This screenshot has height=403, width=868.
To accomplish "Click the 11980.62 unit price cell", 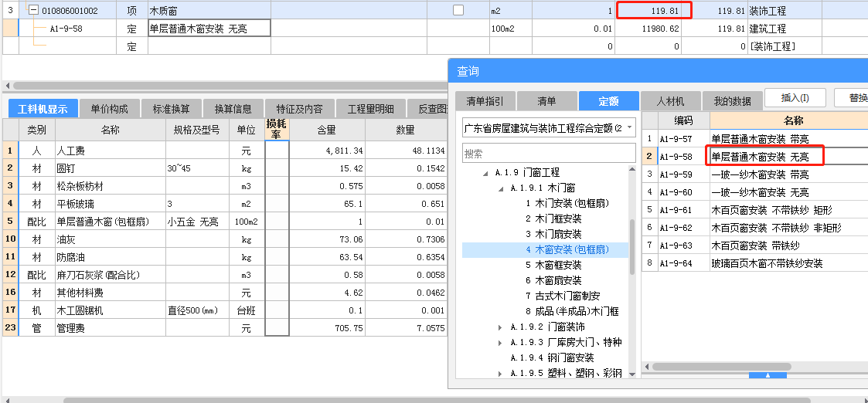I will [648, 29].
